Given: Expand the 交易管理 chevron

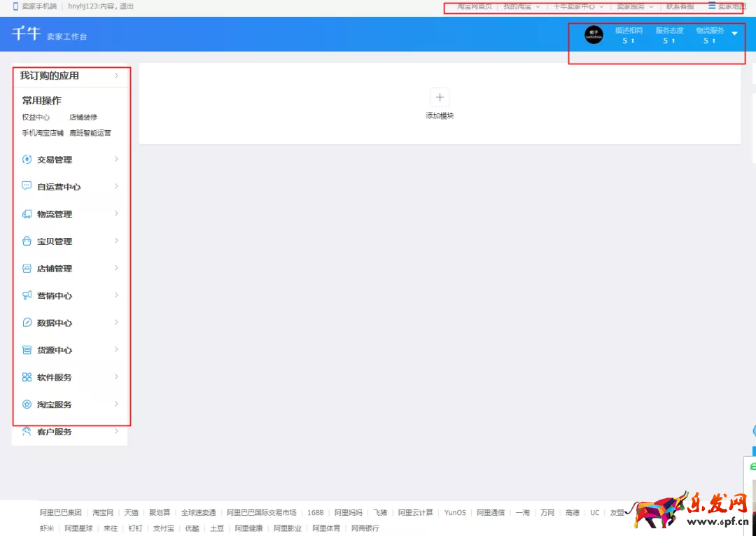Looking at the screenshot, I should click(x=116, y=159).
